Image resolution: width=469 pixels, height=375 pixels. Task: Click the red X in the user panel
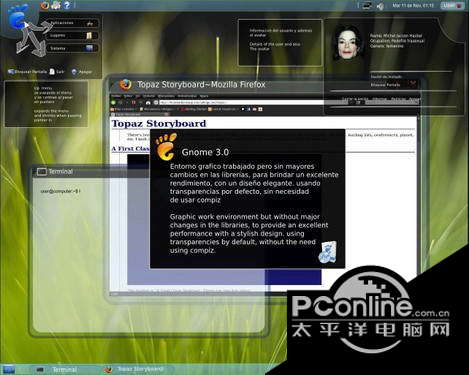pos(413,84)
